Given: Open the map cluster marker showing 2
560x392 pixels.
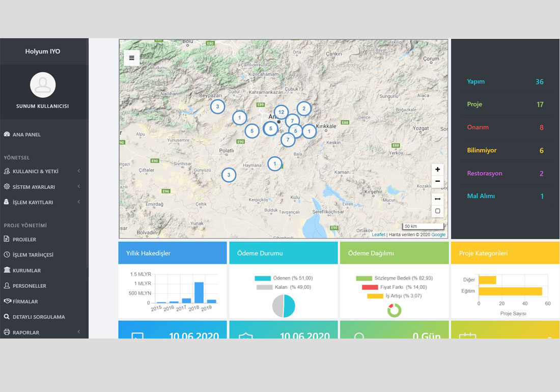Looking at the screenshot, I should pos(304,108).
